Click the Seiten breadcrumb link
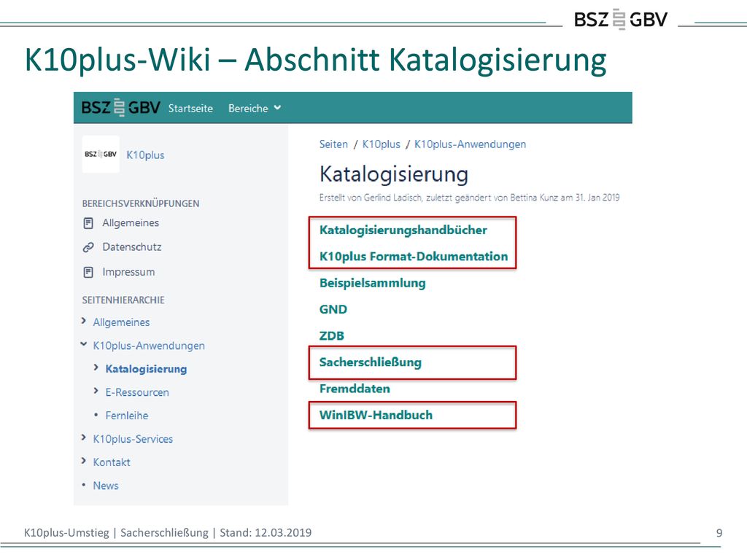 333,144
